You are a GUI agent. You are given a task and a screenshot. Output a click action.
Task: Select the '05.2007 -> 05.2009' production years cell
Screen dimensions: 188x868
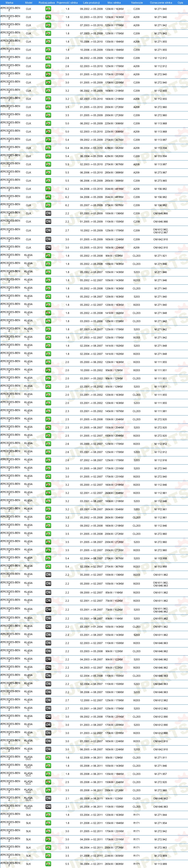click(x=91, y=205)
